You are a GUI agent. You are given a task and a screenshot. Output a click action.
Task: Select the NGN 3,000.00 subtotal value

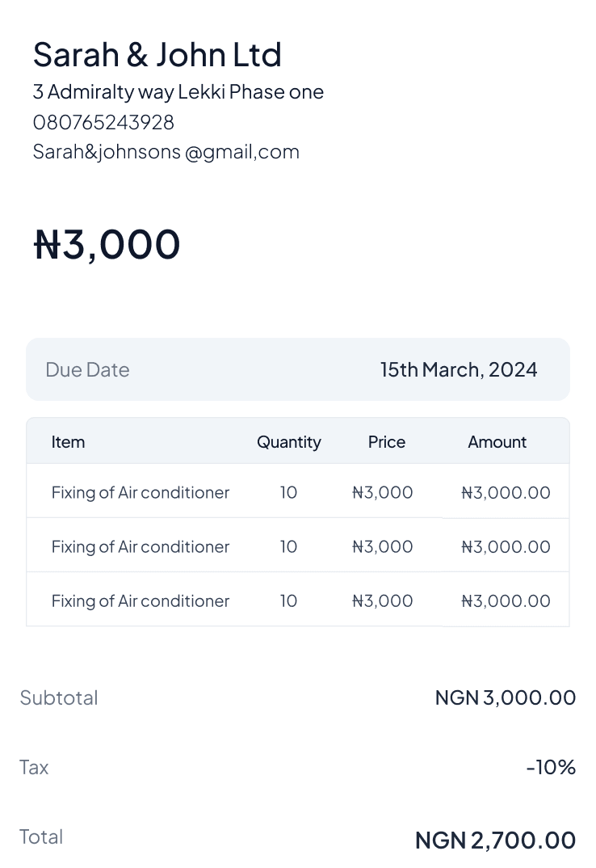[x=505, y=697]
